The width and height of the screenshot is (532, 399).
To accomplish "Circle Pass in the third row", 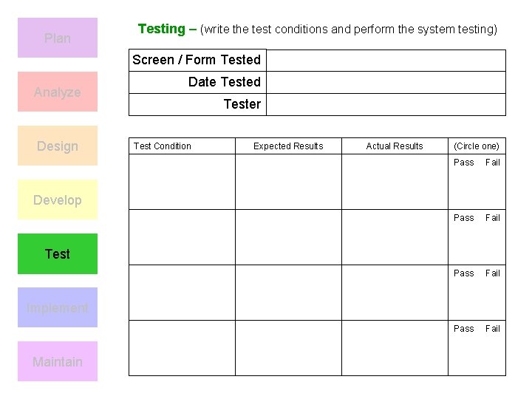I will 464,273.
